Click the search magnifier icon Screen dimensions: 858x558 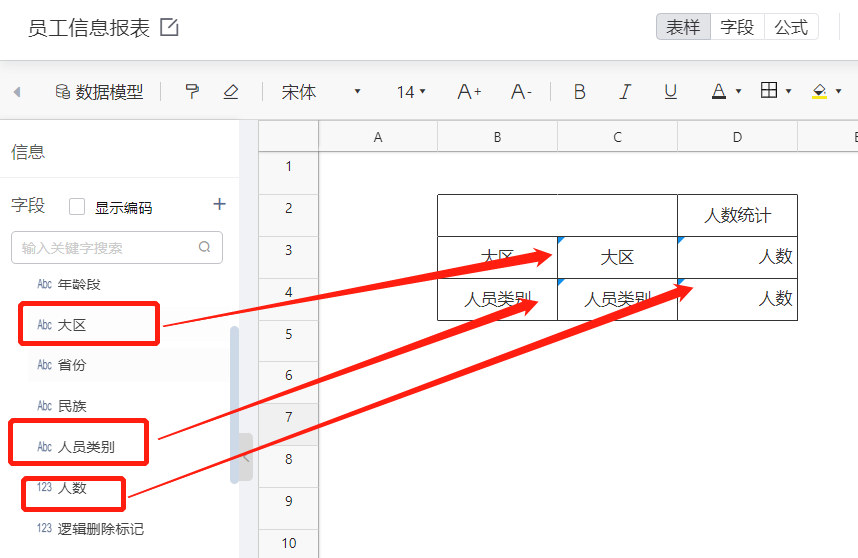tap(205, 247)
